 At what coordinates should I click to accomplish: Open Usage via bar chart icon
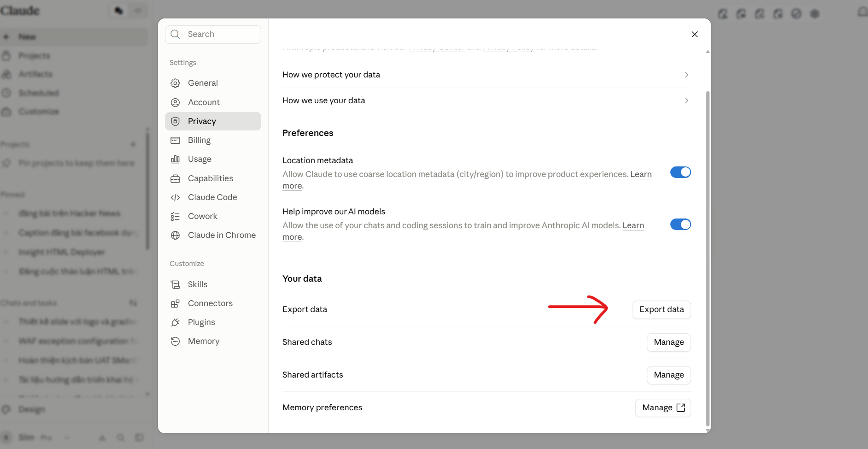[x=175, y=159]
